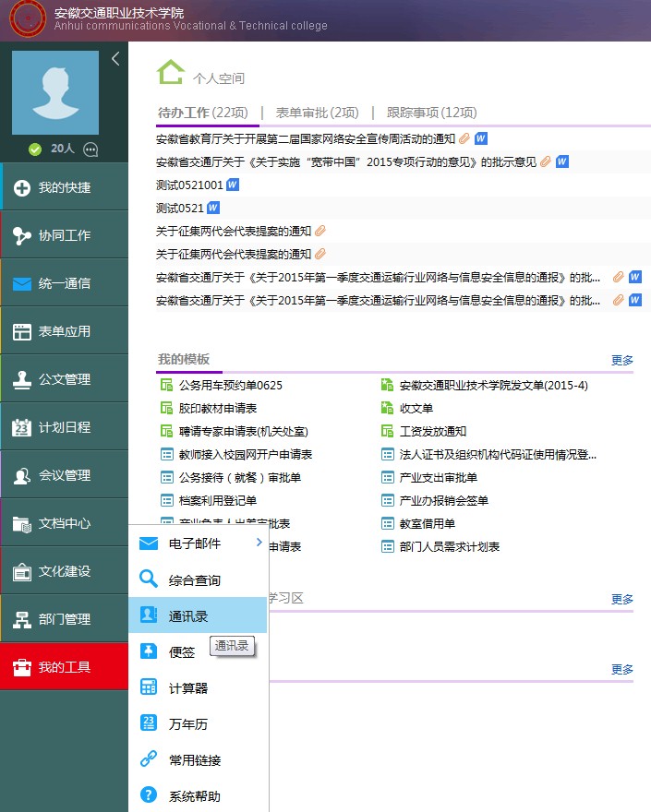This screenshot has width=651, height=812.
Task: Click the chat bubble icon beside 20人
Action: 90,149
